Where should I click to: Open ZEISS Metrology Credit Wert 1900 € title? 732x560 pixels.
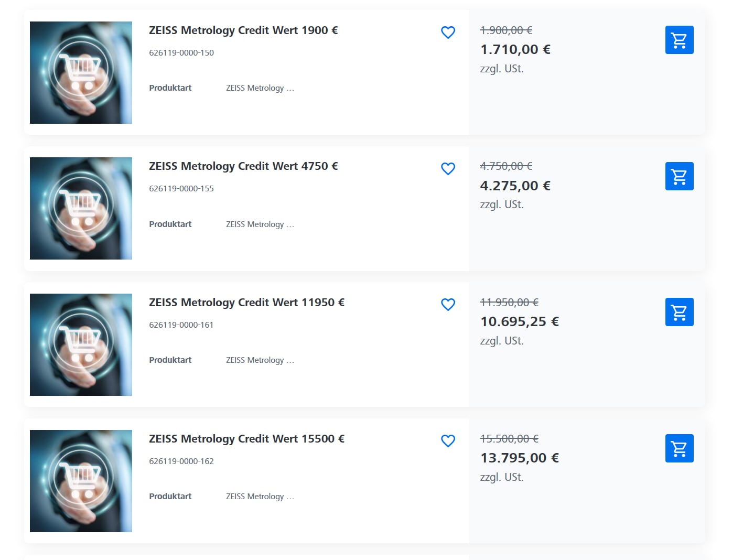pos(243,30)
